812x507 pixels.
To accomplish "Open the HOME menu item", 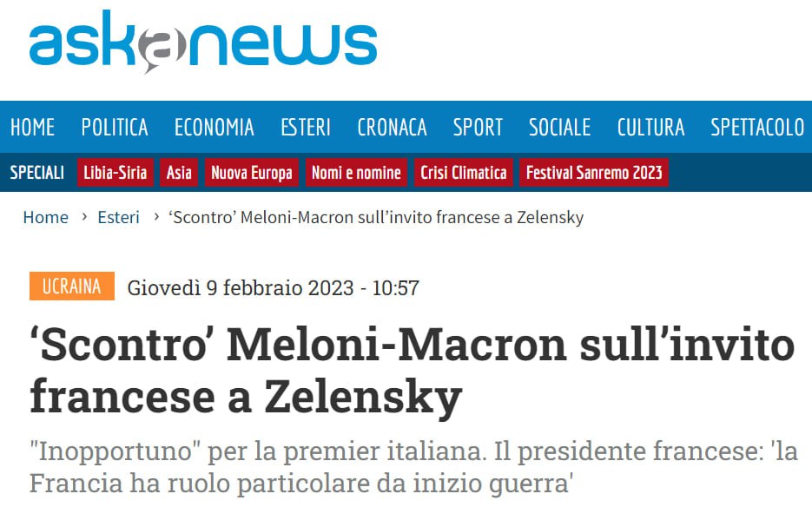I will click(x=33, y=128).
